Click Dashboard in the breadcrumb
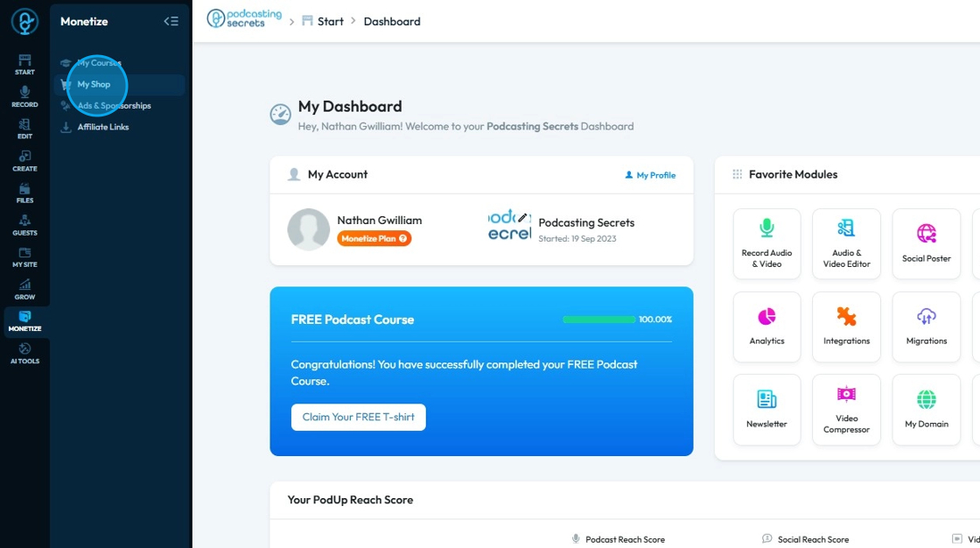 coord(392,21)
